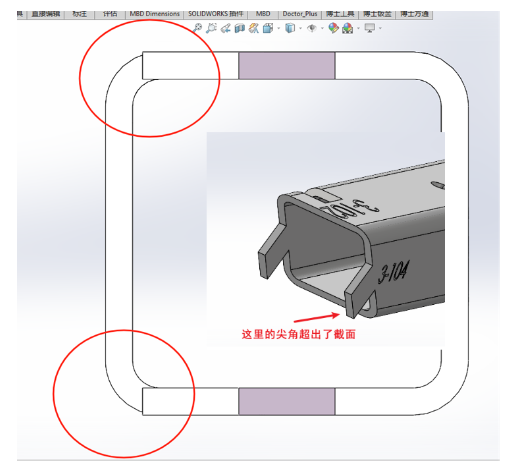Expand the Apply Scene dropdown arrow
The image size is (516, 464).
(x=358, y=29)
